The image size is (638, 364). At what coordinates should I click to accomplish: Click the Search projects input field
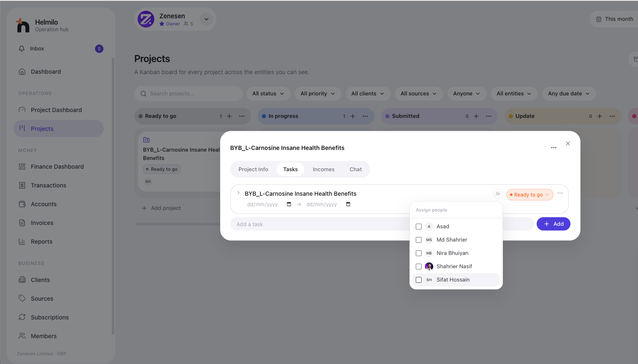188,94
